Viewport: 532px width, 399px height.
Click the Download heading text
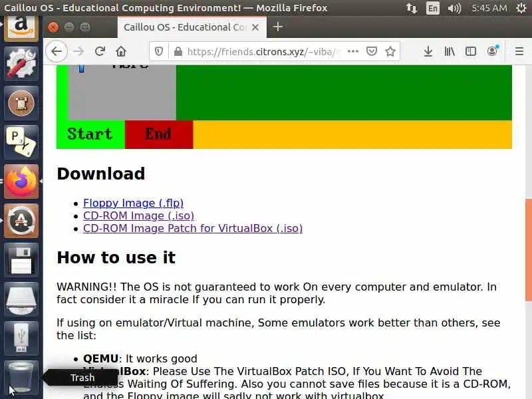[x=101, y=174]
